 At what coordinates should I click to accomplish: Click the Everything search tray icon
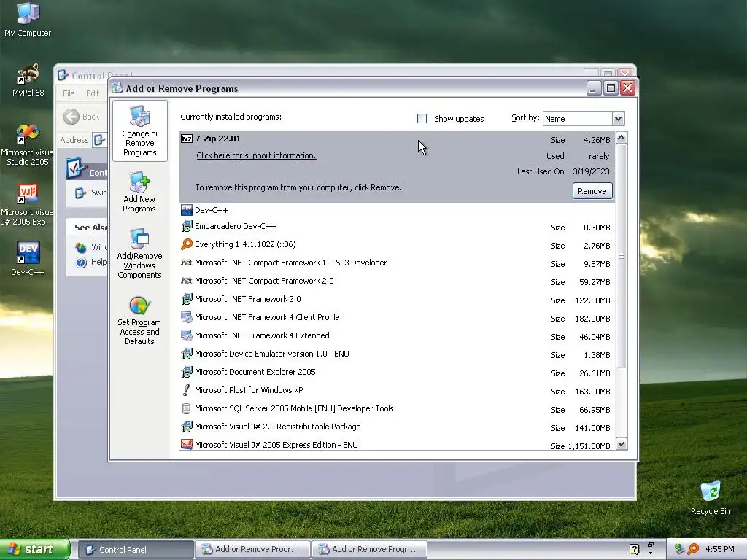693,550
